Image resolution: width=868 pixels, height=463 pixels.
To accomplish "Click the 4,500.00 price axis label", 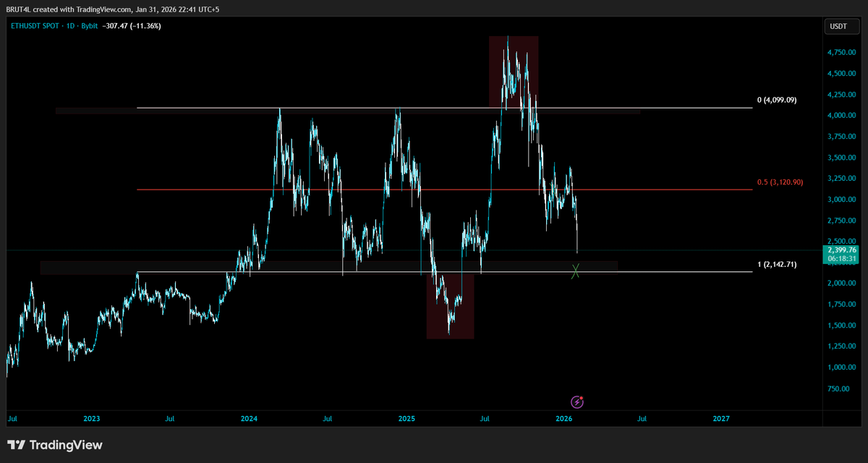I will 841,73.
